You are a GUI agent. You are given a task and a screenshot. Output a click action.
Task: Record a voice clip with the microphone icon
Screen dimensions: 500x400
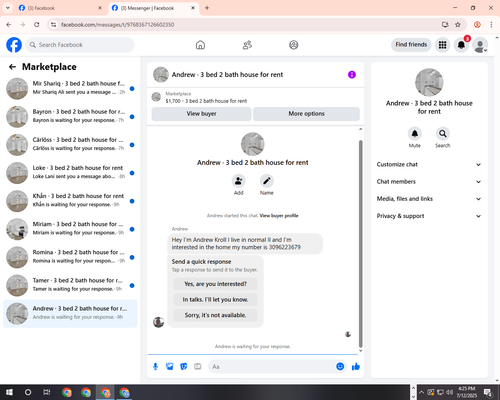tap(155, 367)
